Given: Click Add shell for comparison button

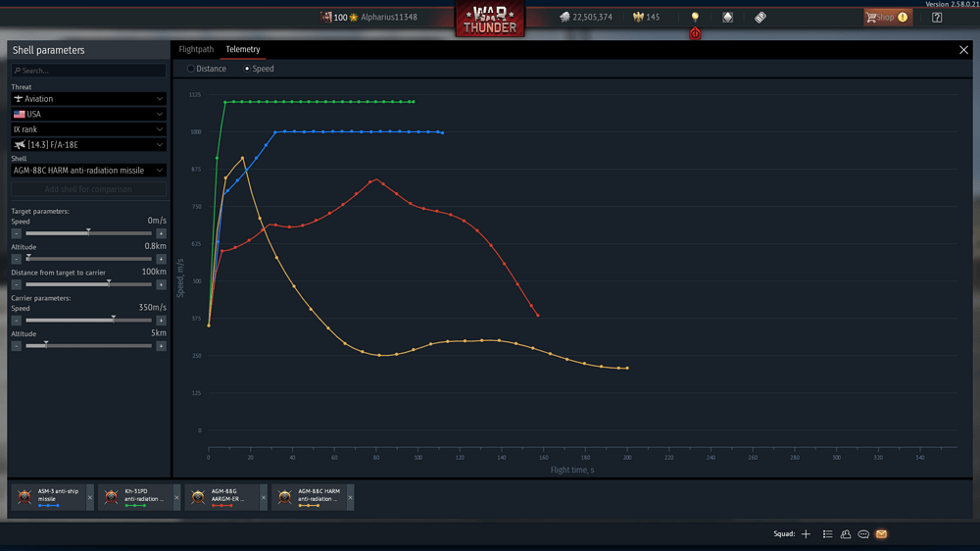Looking at the screenshot, I should [88, 189].
